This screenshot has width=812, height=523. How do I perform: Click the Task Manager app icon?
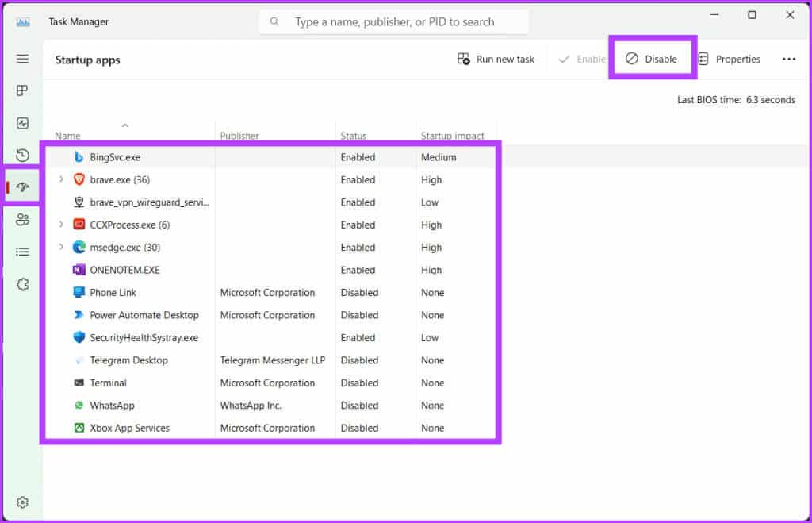coord(23,21)
